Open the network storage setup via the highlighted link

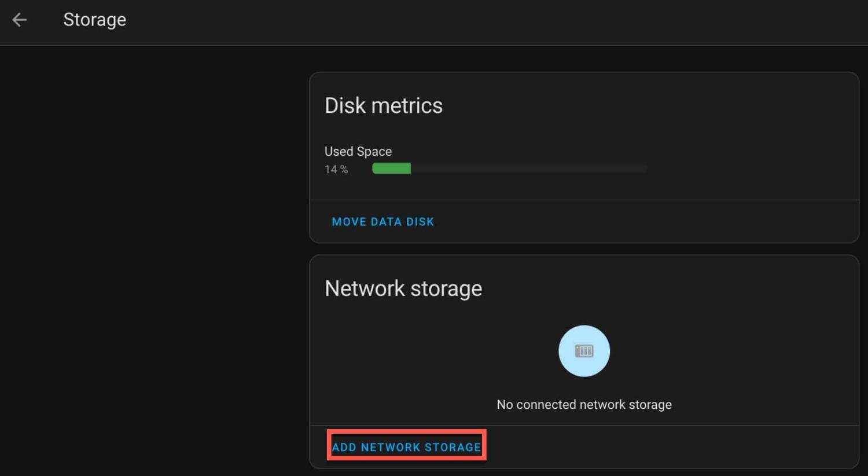tap(406, 446)
